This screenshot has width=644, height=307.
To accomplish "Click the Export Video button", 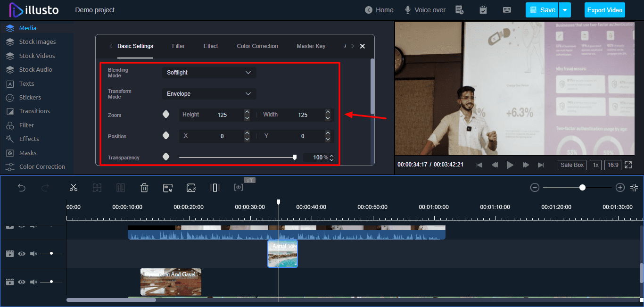I will [x=605, y=10].
